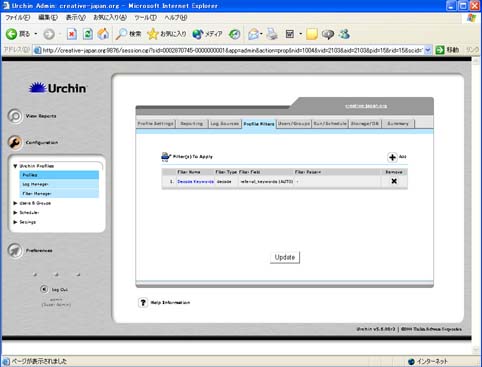
Task: Click the yellow note toolbar icon
Action: coord(312,34)
